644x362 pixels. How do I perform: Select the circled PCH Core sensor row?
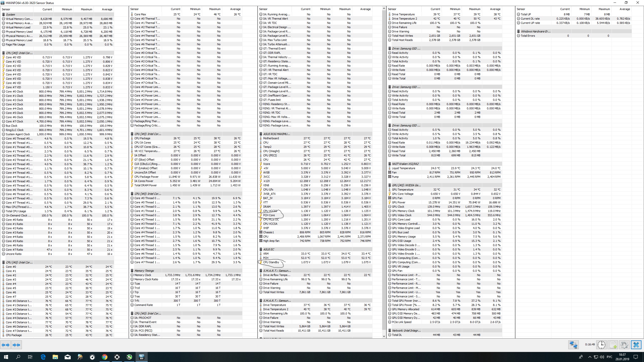click(x=269, y=215)
